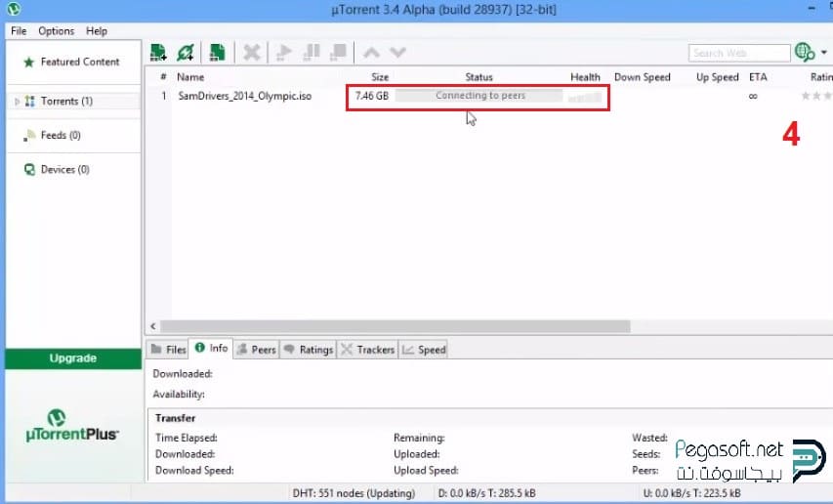Image resolution: width=833 pixels, height=504 pixels.
Task: Sort by the Status column header
Action: (x=479, y=77)
